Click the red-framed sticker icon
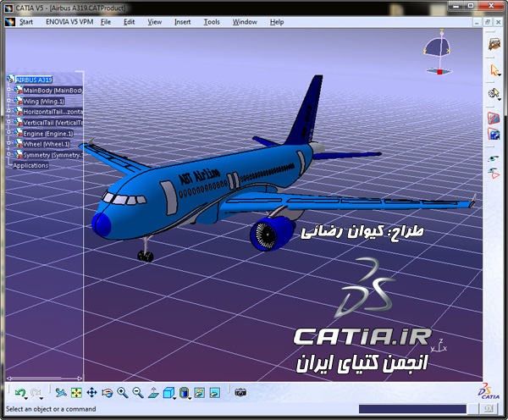Screen dimensions: 508x420 (494, 118)
